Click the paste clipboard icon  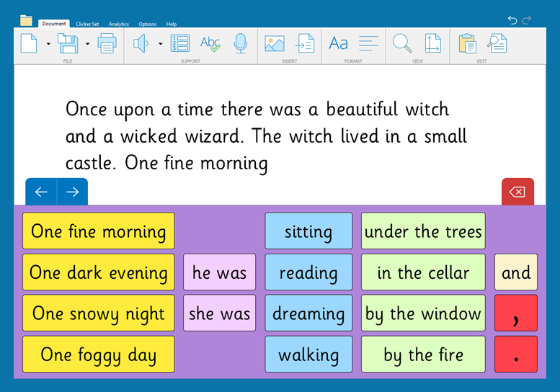coord(467,44)
